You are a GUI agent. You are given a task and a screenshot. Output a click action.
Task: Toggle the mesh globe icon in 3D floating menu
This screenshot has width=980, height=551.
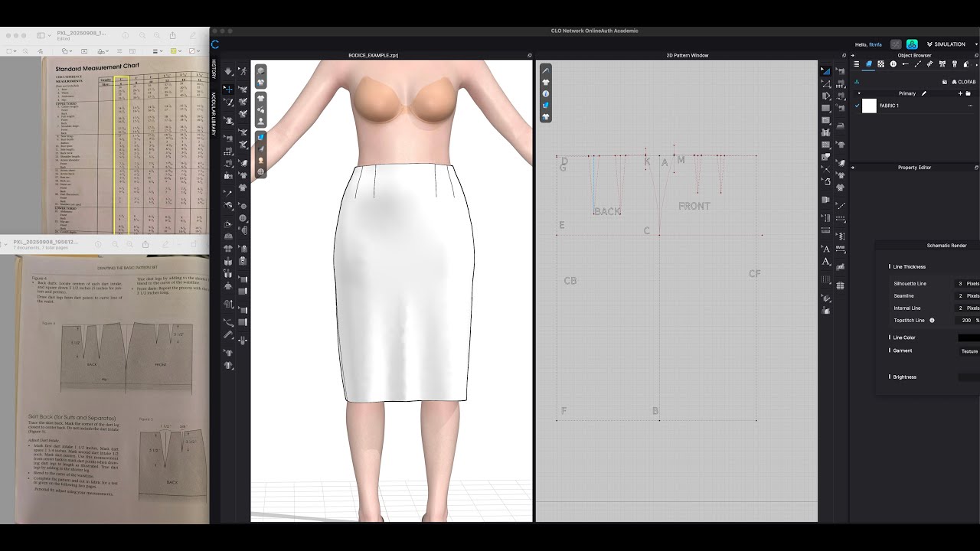(x=260, y=171)
